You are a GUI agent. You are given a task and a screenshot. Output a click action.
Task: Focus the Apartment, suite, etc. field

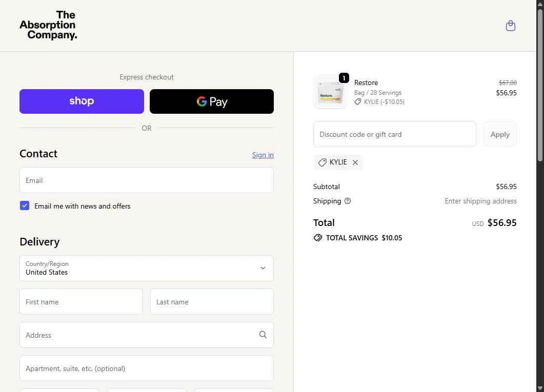147,368
